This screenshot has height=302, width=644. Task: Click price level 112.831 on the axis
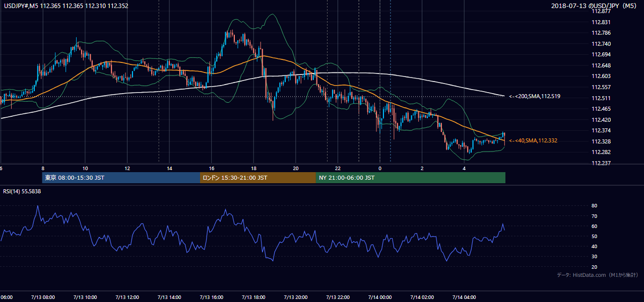click(x=601, y=22)
